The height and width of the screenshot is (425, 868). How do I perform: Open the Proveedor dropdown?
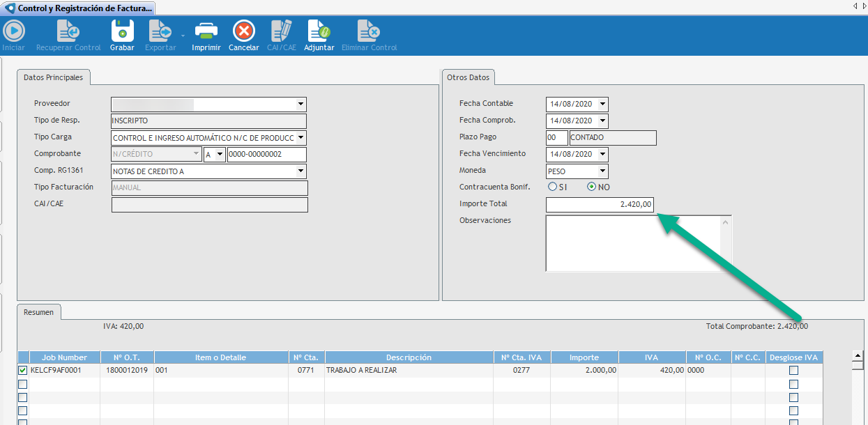(x=300, y=105)
